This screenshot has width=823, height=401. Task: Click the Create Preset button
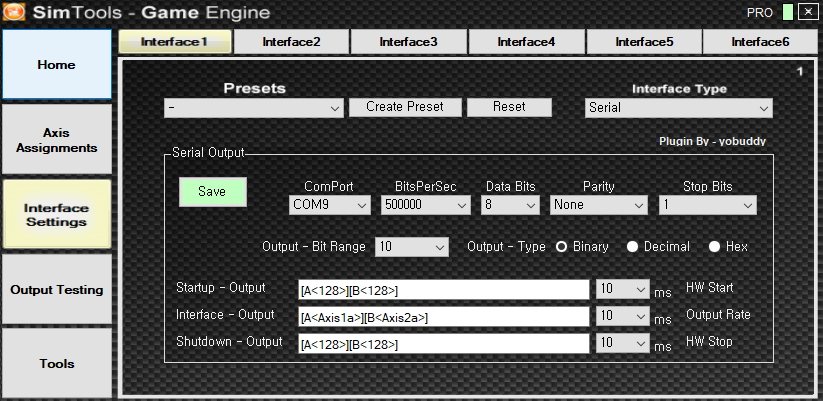click(x=405, y=107)
